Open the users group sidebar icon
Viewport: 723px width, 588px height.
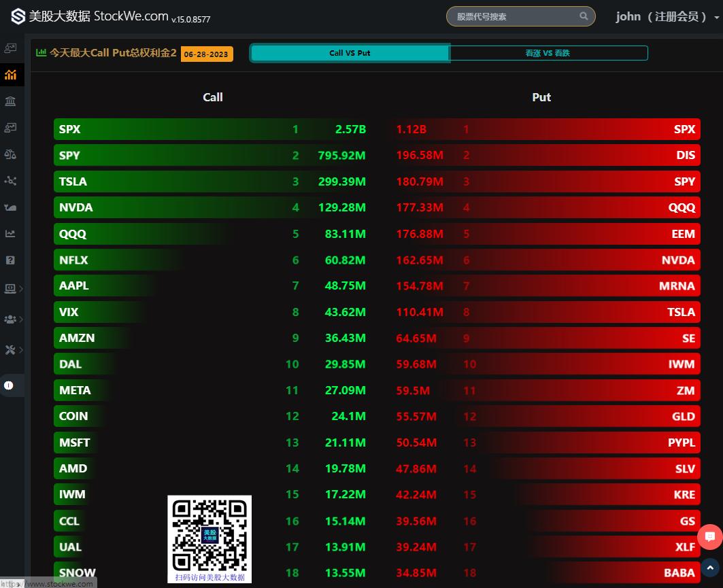(10, 319)
